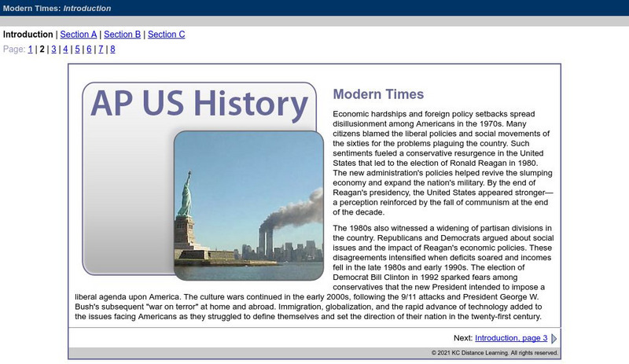The width and height of the screenshot is (629, 364).
Task: Click paragraph beginning 'The 1980s also witnessed'
Action: 315,272
